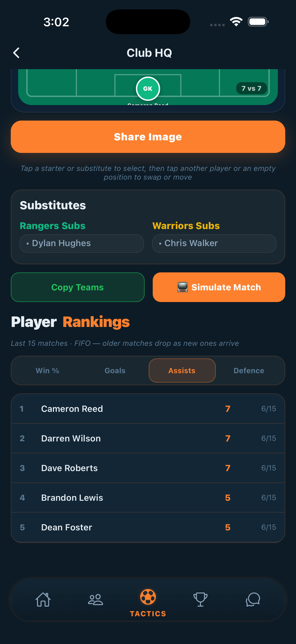Screen dimensions: 296x644
Task: Switch rankings to Win %
Action: coord(47,371)
